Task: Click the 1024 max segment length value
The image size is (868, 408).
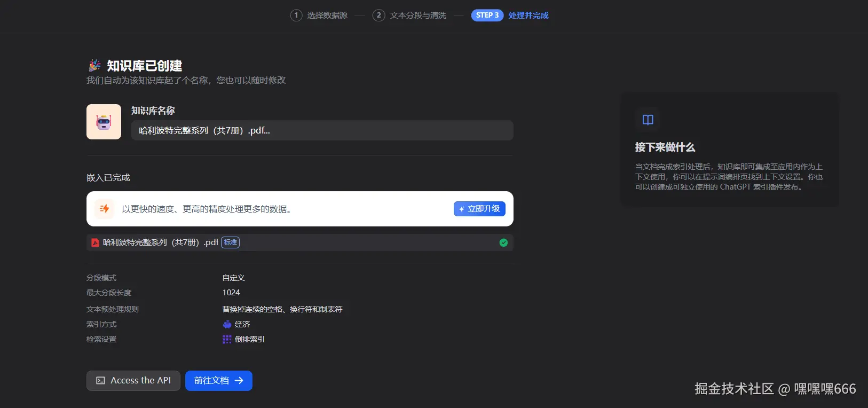Action: tap(231, 293)
